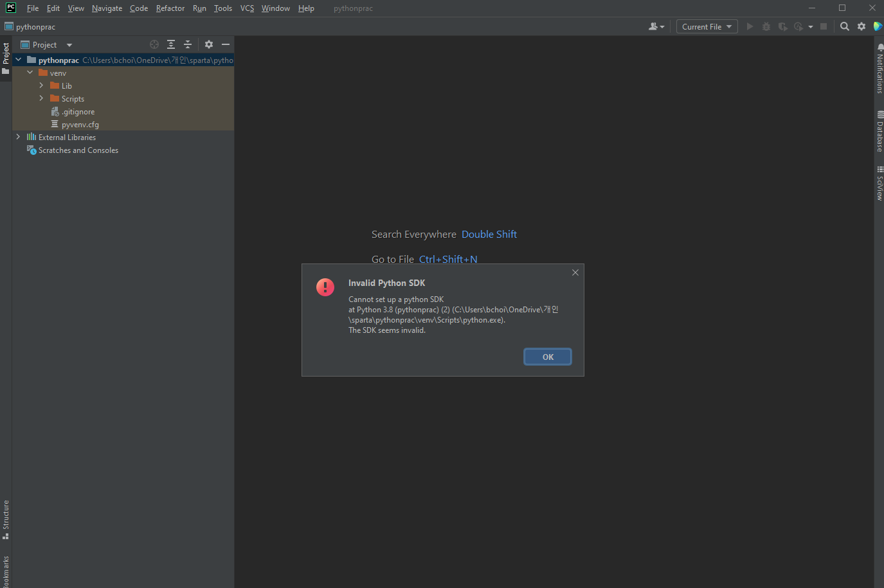The image size is (884, 588).
Task: Open the Refactor menu
Action: (x=170, y=8)
